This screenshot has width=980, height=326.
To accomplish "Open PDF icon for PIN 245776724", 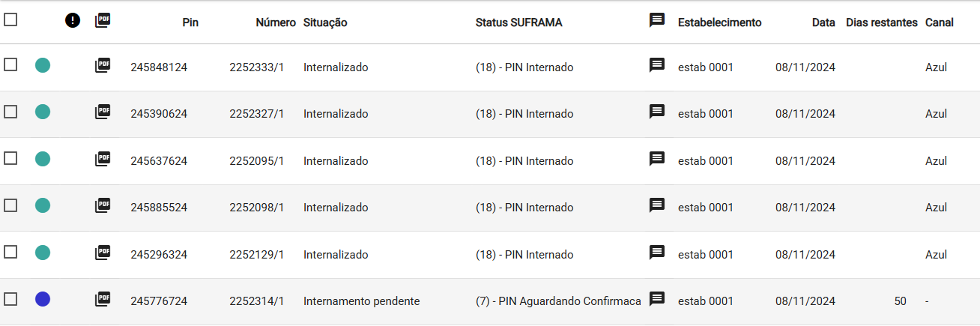I will (x=103, y=300).
